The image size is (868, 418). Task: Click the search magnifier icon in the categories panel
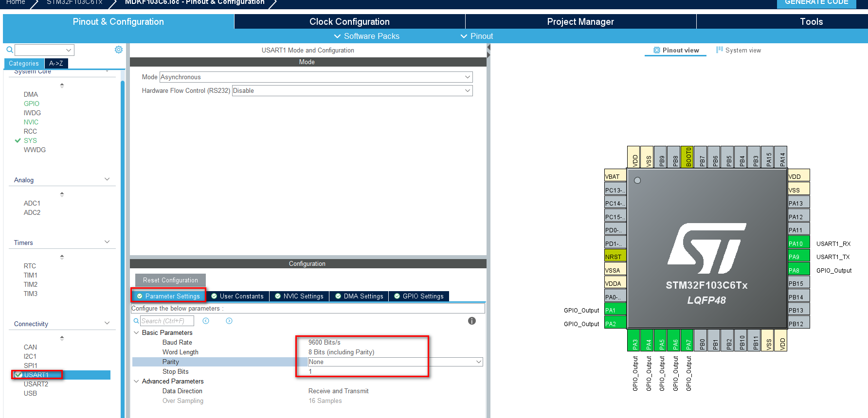point(9,50)
